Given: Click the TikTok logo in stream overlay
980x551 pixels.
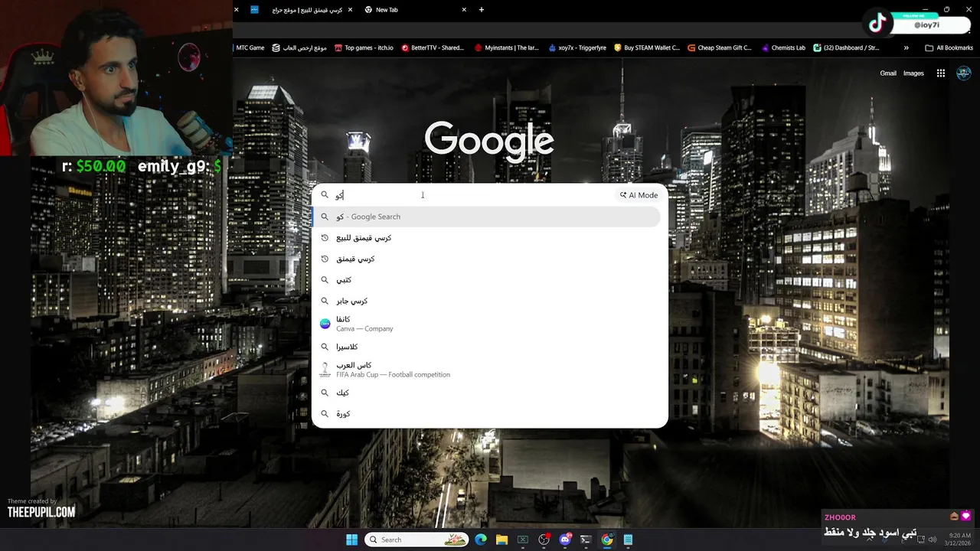Looking at the screenshot, I should point(877,23).
